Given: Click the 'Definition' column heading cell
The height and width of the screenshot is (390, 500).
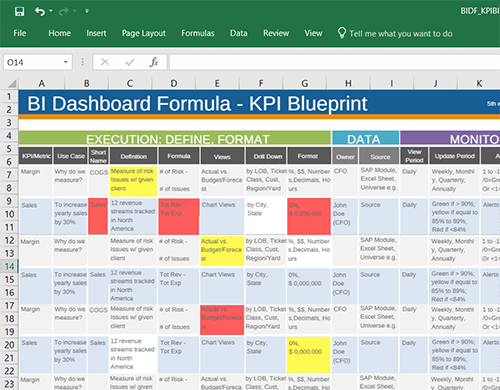Looking at the screenshot, I should point(133,156).
